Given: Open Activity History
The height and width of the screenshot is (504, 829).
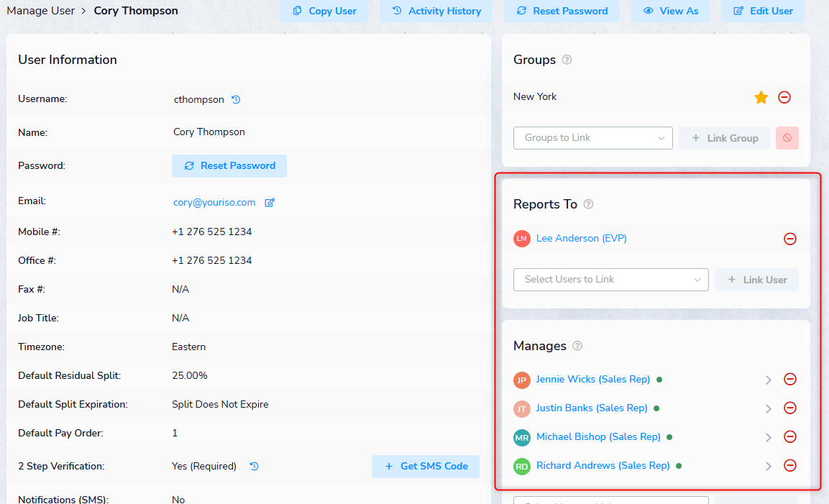Looking at the screenshot, I should point(436,11).
